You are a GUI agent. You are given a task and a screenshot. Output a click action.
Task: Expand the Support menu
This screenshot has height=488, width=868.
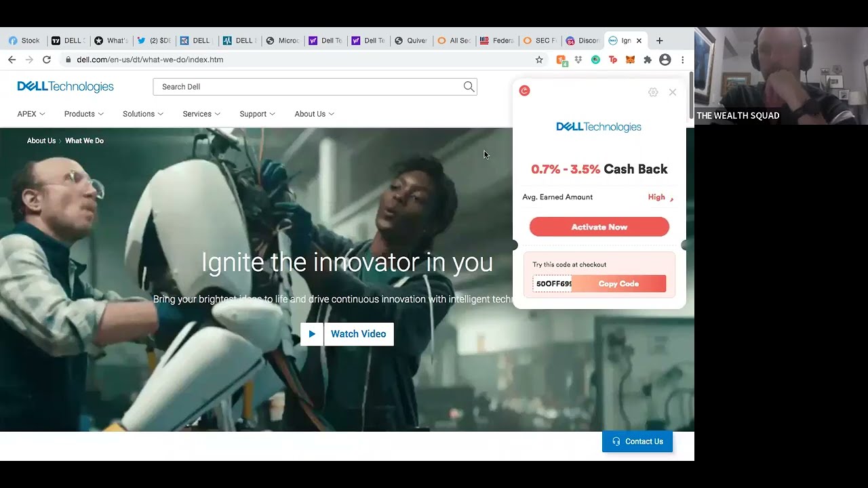point(257,114)
